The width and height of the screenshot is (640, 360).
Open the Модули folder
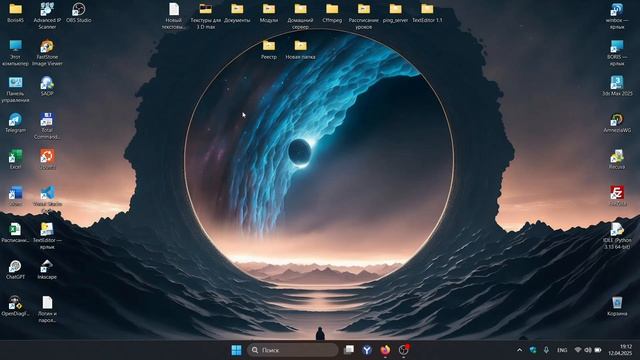pos(269,12)
